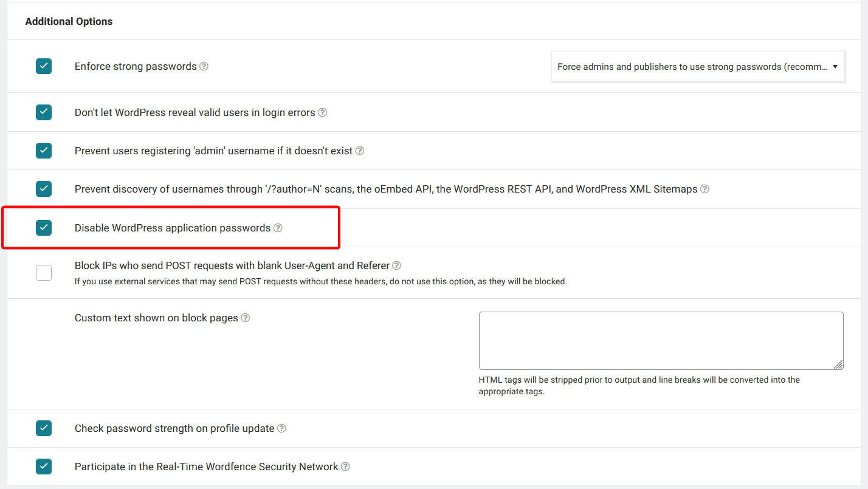Open help icon for blank User-Agent blocking

pos(397,265)
